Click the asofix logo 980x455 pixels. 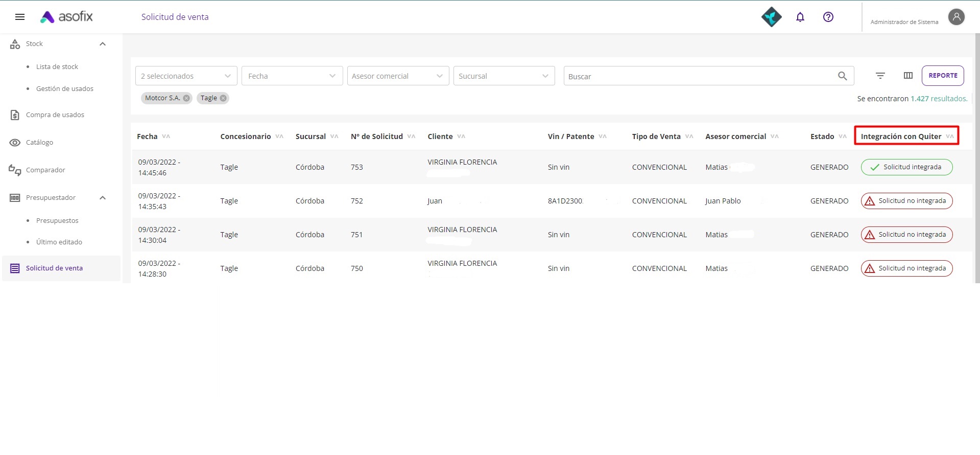[x=66, y=17]
